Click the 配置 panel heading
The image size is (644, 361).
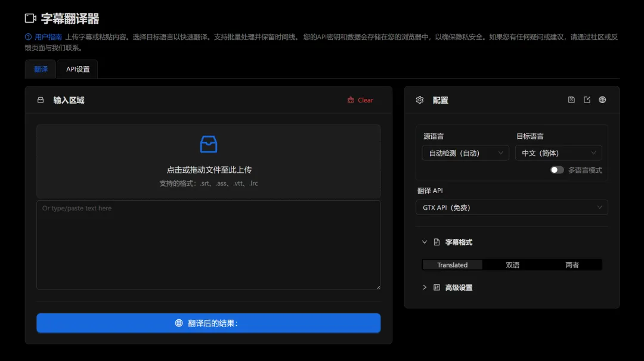click(440, 100)
